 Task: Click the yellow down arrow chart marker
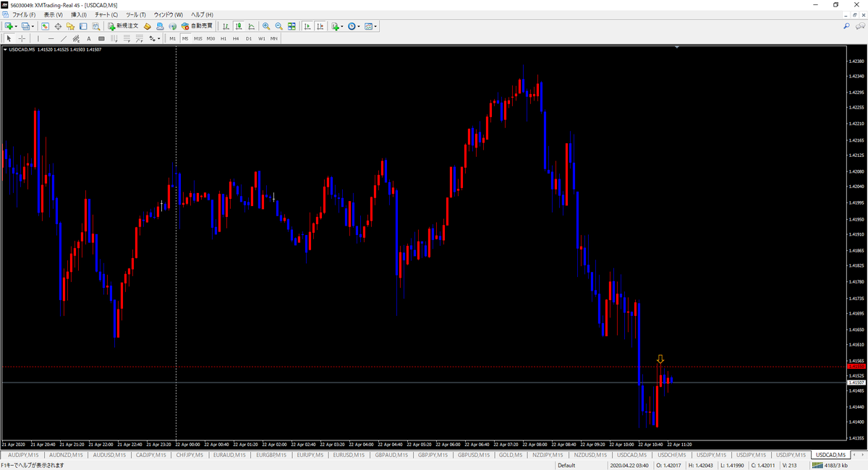pyautogui.click(x=660, y=359)
